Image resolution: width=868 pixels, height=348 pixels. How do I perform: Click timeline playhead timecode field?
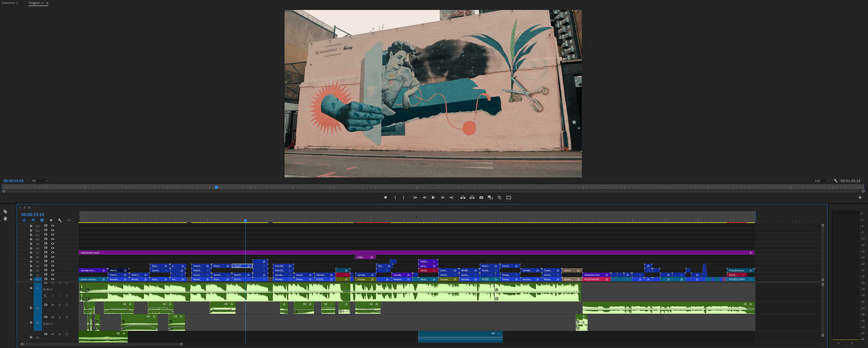(x=33, y=215)
